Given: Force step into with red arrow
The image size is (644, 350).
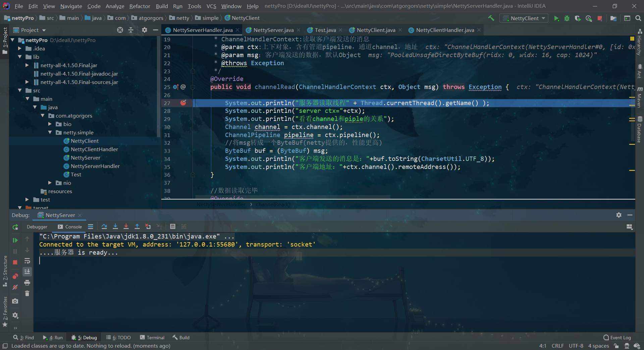Looking at the screenshot, I should (x=126, y=227).
